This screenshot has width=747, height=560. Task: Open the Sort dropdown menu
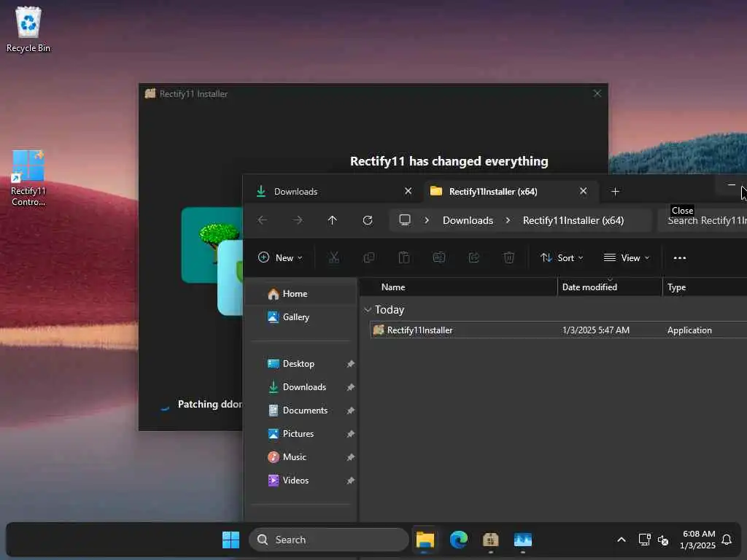[x=562, y=257]
